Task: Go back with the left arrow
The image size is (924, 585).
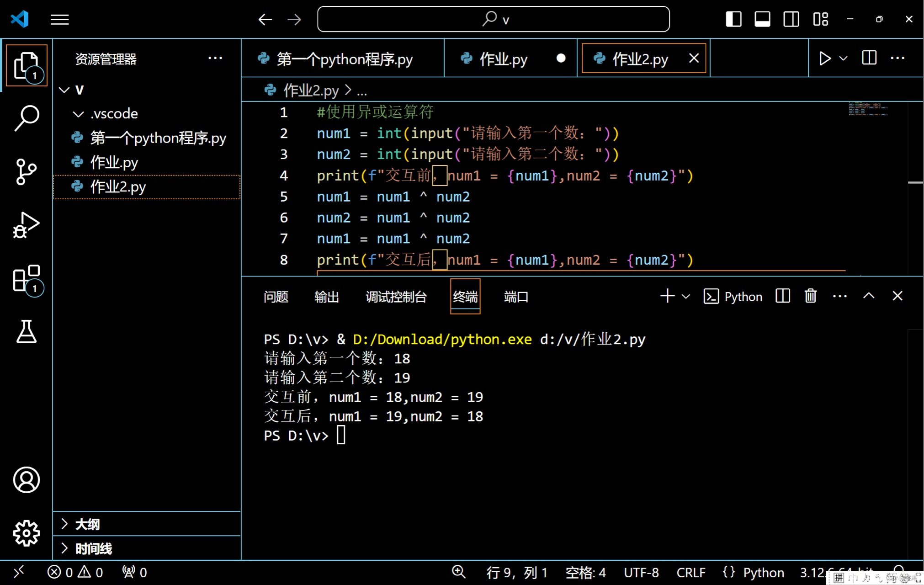Action: click(x=265, y=19)
